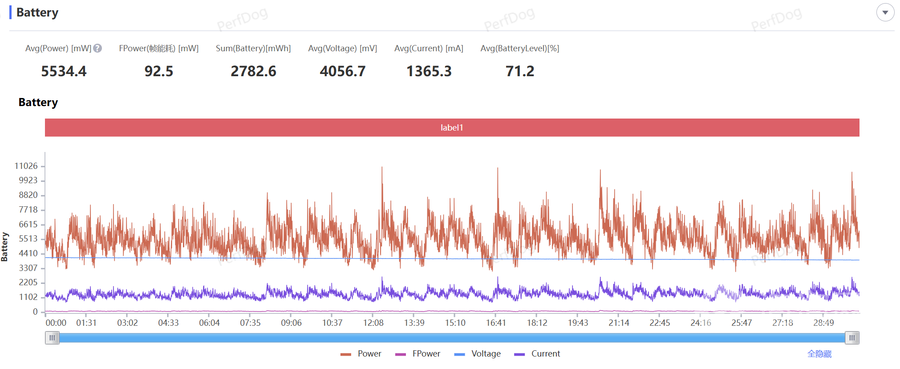Click the Avg(Voltage) [mV] label

pyautogui.click(x=343, y=49)
